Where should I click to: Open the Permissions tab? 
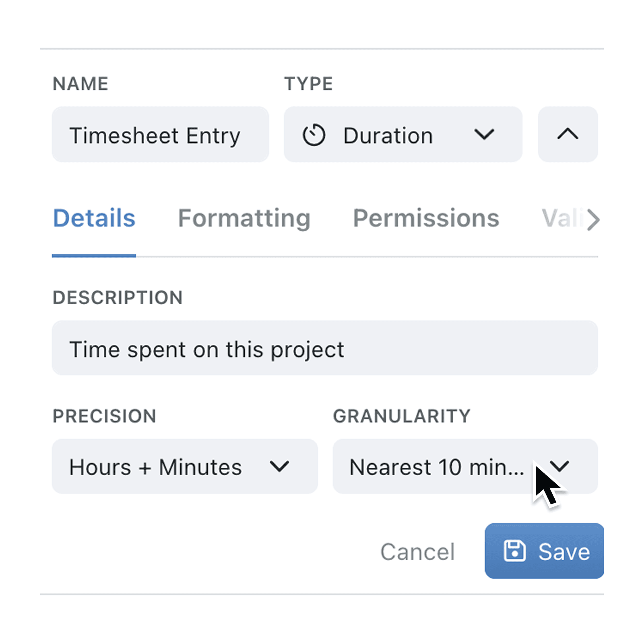426,218
